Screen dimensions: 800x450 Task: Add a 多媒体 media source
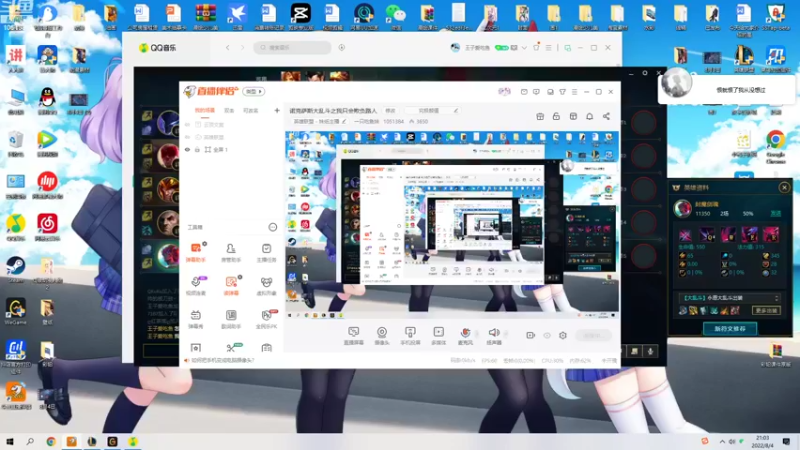438,336
